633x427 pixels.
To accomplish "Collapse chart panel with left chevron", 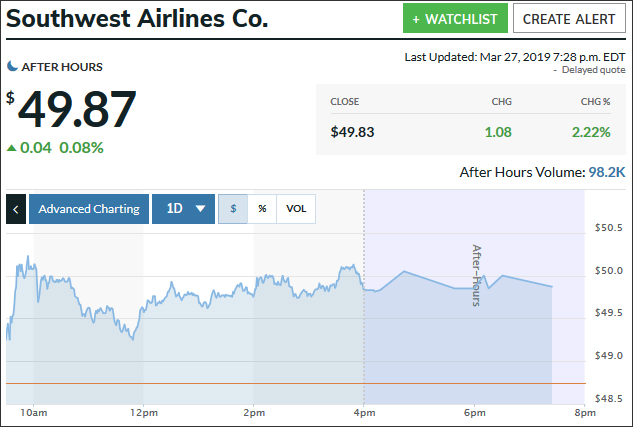I will (16, 209).
